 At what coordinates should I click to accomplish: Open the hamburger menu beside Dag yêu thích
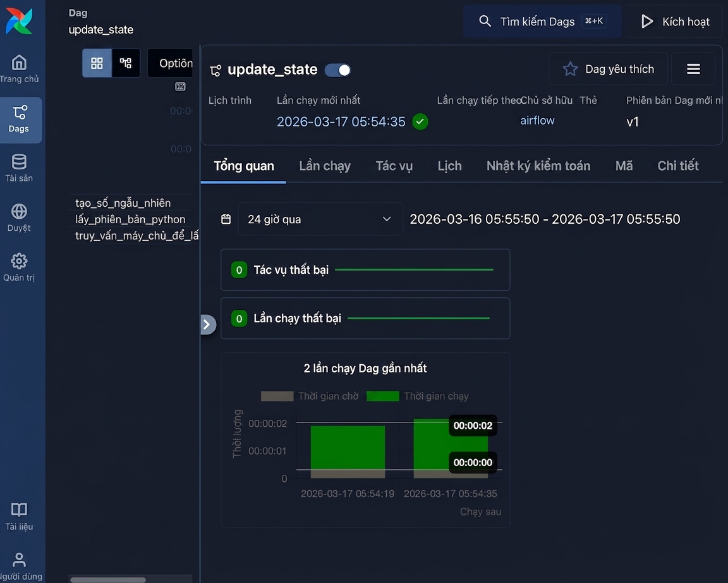pos(693,69)
